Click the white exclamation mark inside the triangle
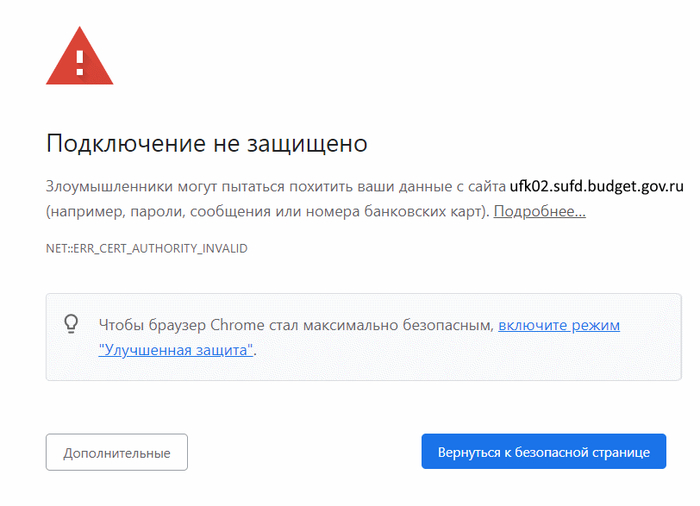The height and width of the screenshot is (506, 700). point(80,62)
